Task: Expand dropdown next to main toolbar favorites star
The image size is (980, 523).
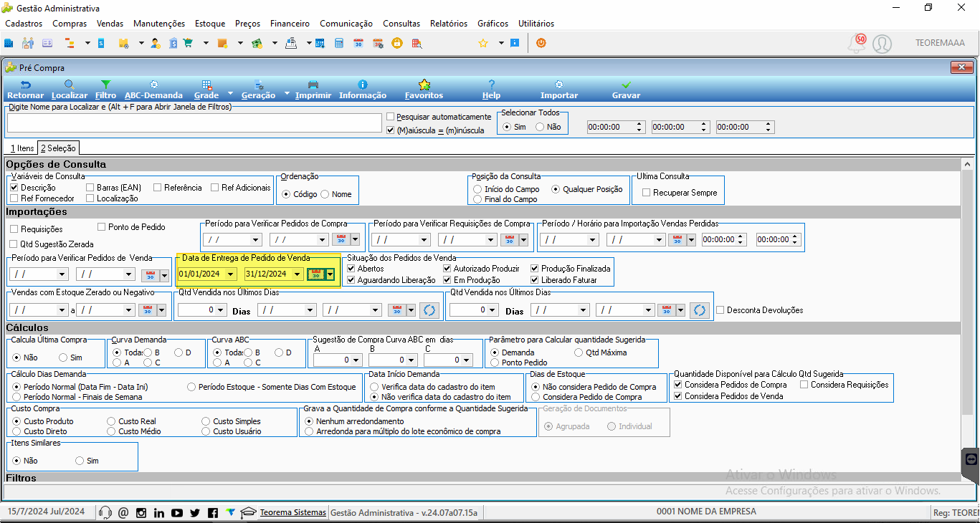Action: [501, 43]
